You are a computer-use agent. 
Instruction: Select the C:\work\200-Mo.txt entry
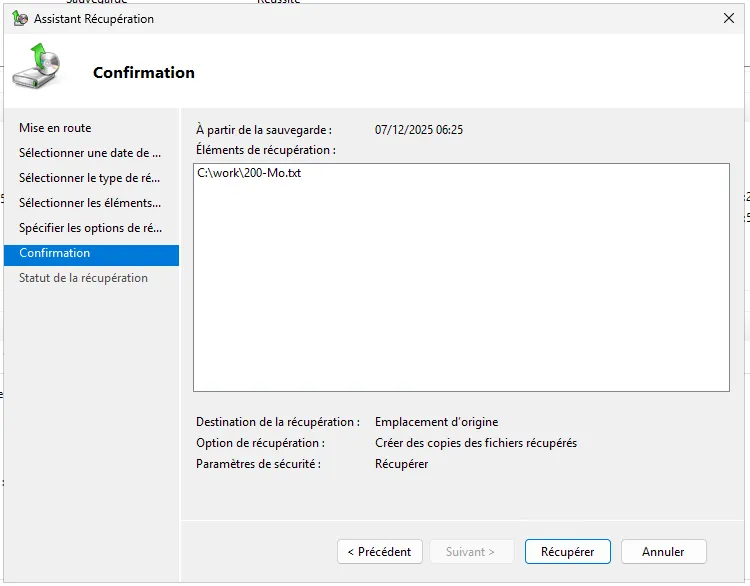point(249,174)
